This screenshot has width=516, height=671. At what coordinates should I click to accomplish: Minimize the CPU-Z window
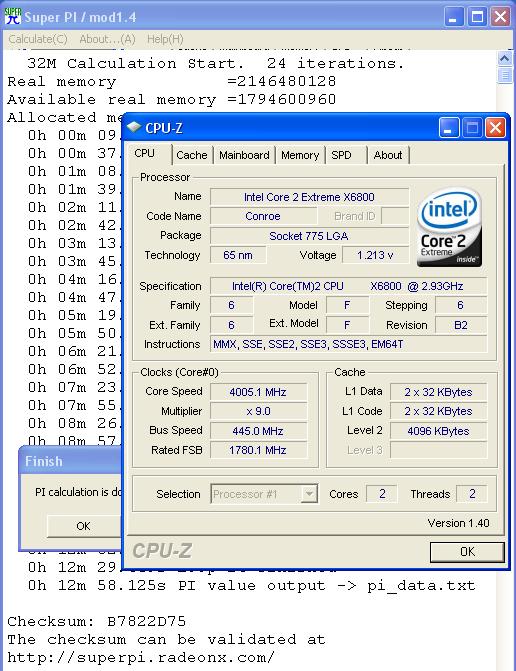449,128
